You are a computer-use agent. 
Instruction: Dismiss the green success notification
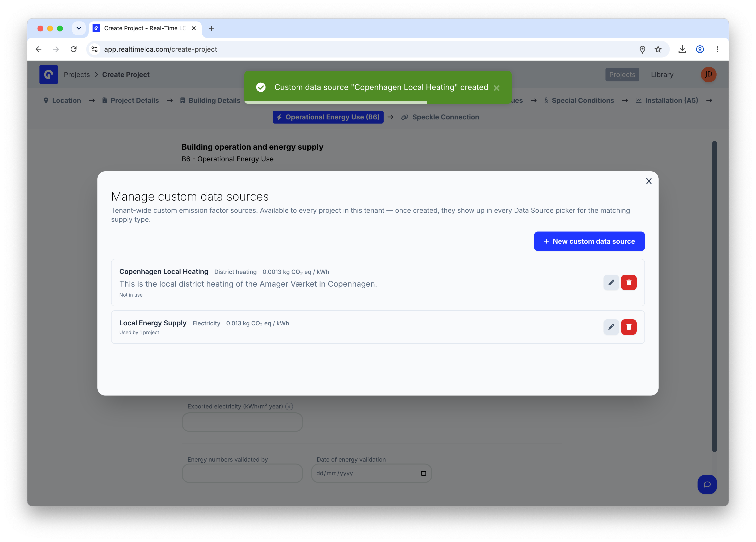497,88
